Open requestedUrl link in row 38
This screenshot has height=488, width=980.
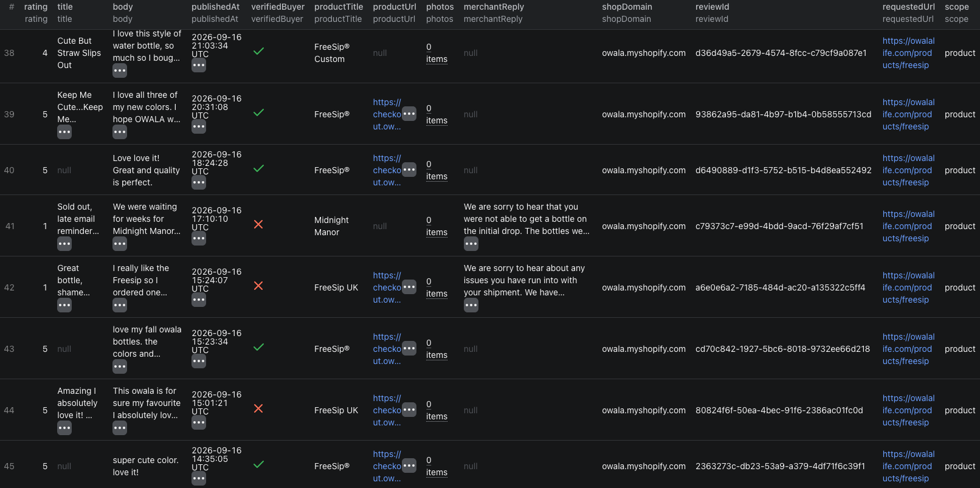[x=909, y=53]
